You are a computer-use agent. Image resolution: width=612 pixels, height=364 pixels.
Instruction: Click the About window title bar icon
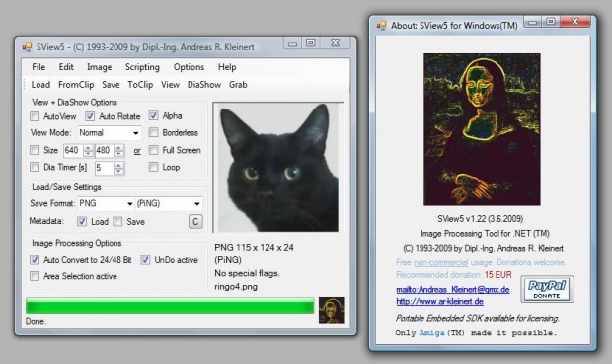381,26
